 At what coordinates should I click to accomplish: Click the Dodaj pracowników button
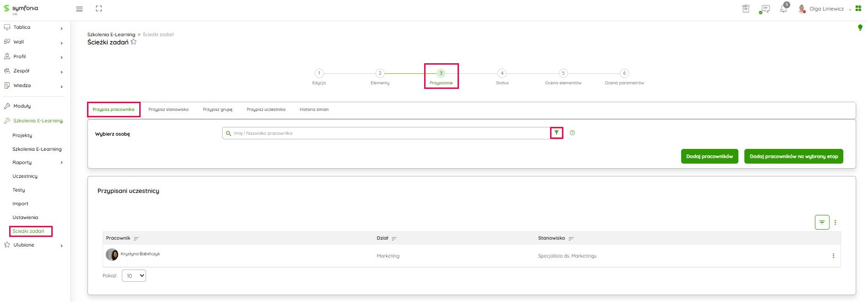(x=709, y=156)
